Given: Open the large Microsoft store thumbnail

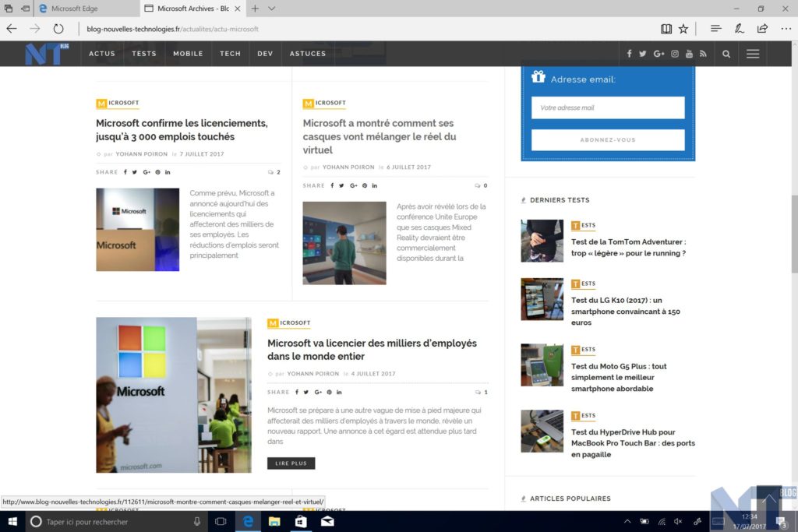Looking at the screenshot, I should click(x=174, y=395).
